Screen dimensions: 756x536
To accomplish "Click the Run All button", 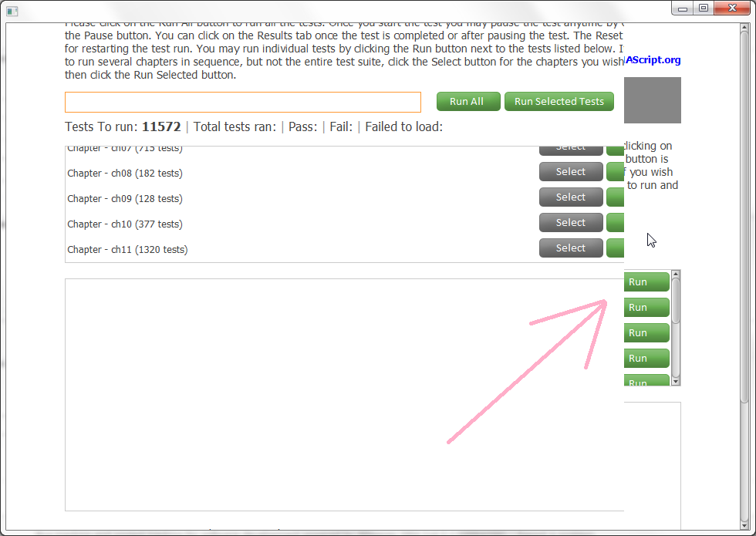I will pyautogui.click(x=466, y=102).
